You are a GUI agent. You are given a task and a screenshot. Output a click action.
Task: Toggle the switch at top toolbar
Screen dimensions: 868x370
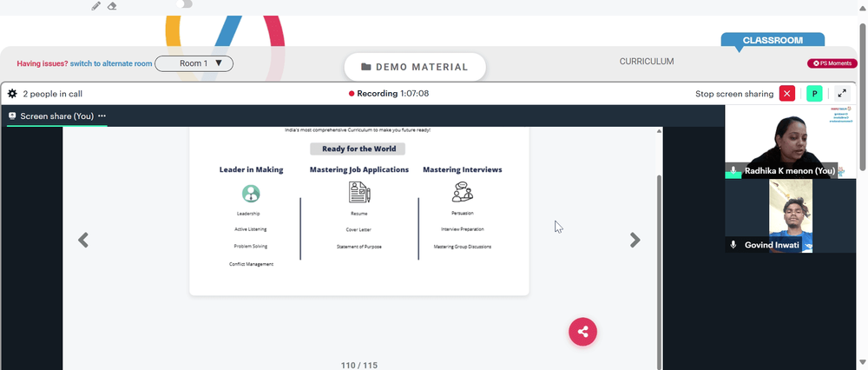pyautogui.click(x=184, y=3)
